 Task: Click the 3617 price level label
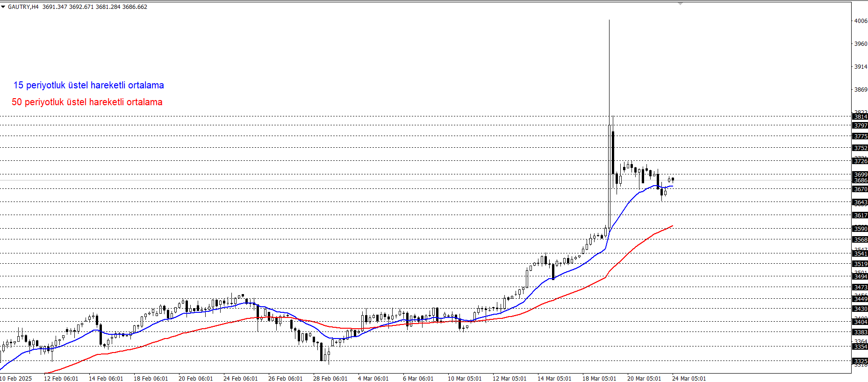click(x=861, y=215)
